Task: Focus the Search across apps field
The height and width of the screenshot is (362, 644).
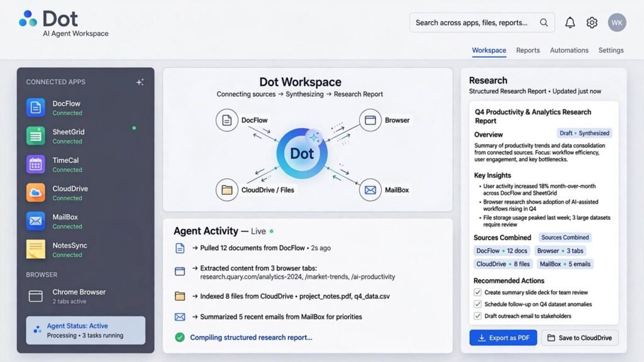Action: pyautogui.click(x=482, y=23)
